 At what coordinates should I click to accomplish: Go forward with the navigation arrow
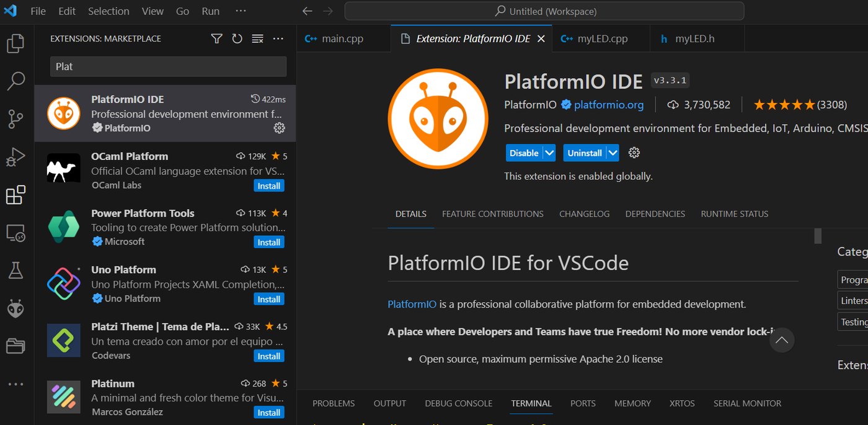tap(328, 11)
